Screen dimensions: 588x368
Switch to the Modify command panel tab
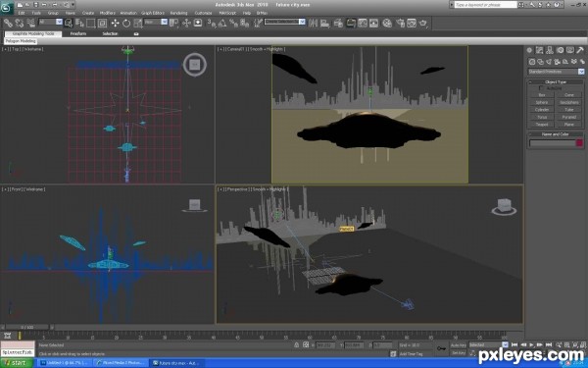(x=540, y=50)
